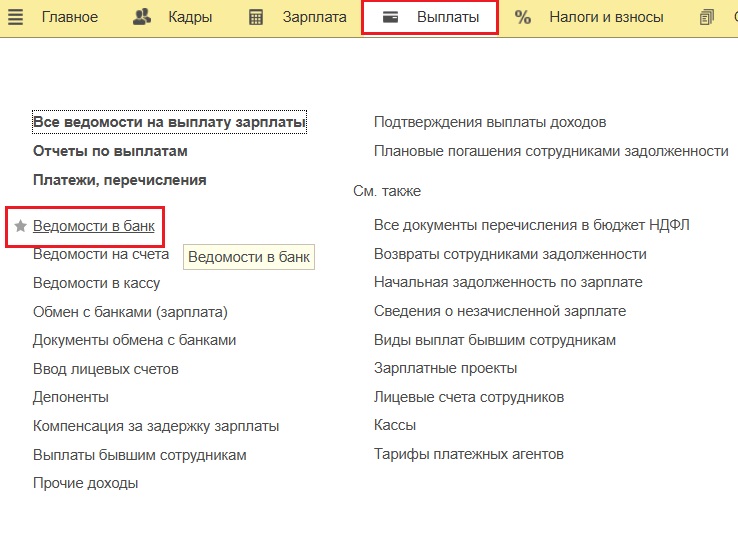
Task: Open the Главное section
Action: (70, 17)
